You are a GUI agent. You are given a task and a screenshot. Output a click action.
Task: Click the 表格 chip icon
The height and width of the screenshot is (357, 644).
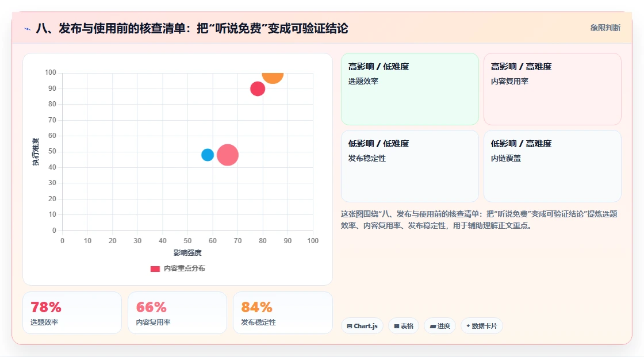click(x=397, y=326)
